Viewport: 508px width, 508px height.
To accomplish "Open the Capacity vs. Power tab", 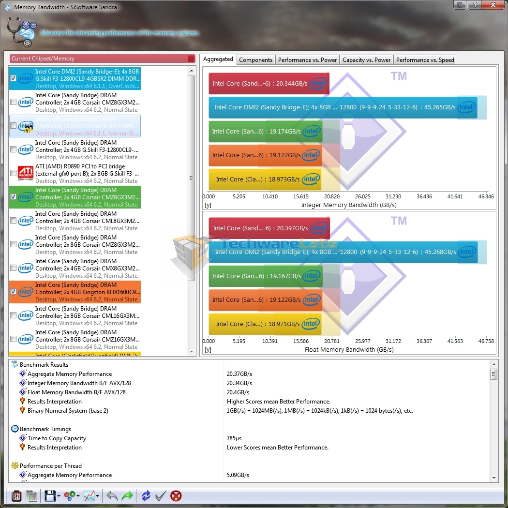I will 366,60.
